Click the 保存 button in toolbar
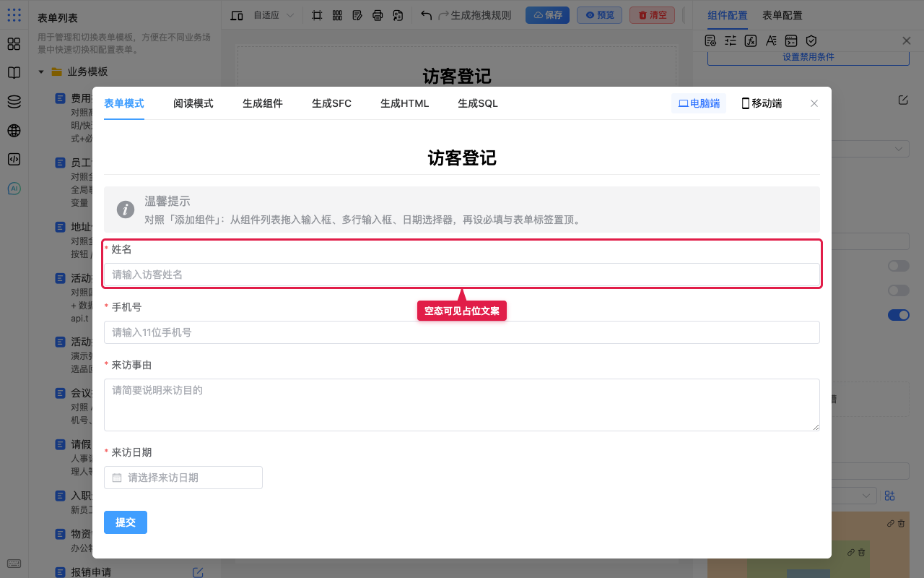Screen dimensions: 924x578 coord(547,15)
